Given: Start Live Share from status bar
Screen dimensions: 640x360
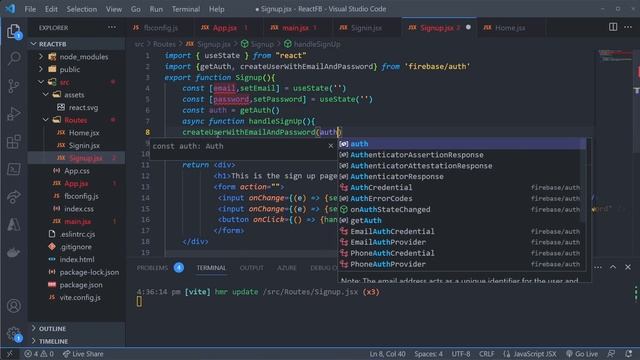Looking at the screenshot, I should coord(83,354).
